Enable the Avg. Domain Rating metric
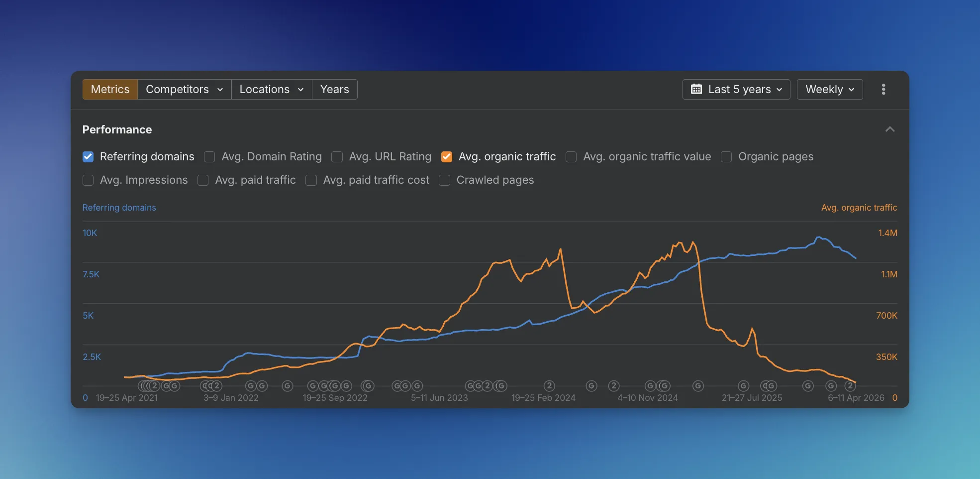The height and width of the screenshot is (479, 980). 209,156
